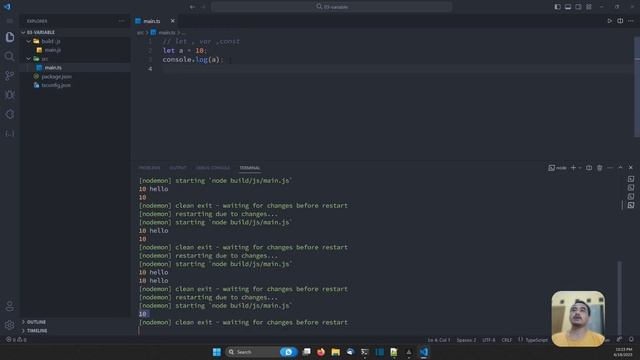The width and height of the screenshot is (640, 360).
Task: Go back with the navigation arrow
Action: [192, 7]
